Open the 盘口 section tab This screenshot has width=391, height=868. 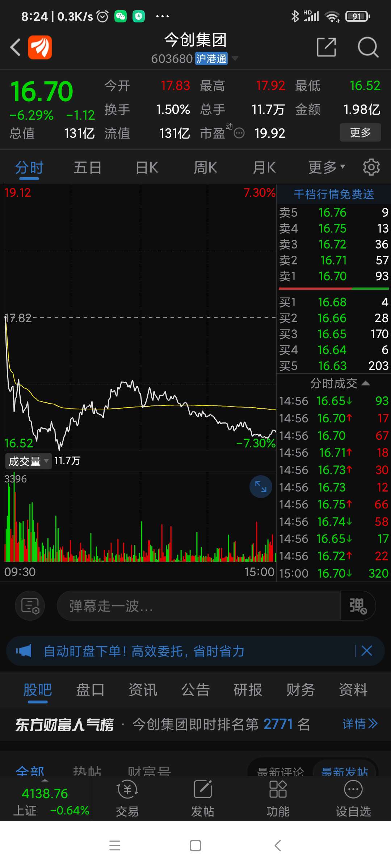pos(90,690)
